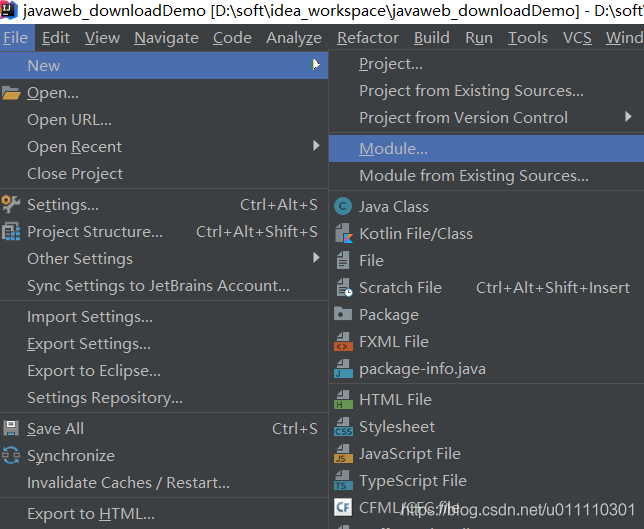Choose Export to HTML...
This screenshot has height=529, width=644.
click(164, 514)
